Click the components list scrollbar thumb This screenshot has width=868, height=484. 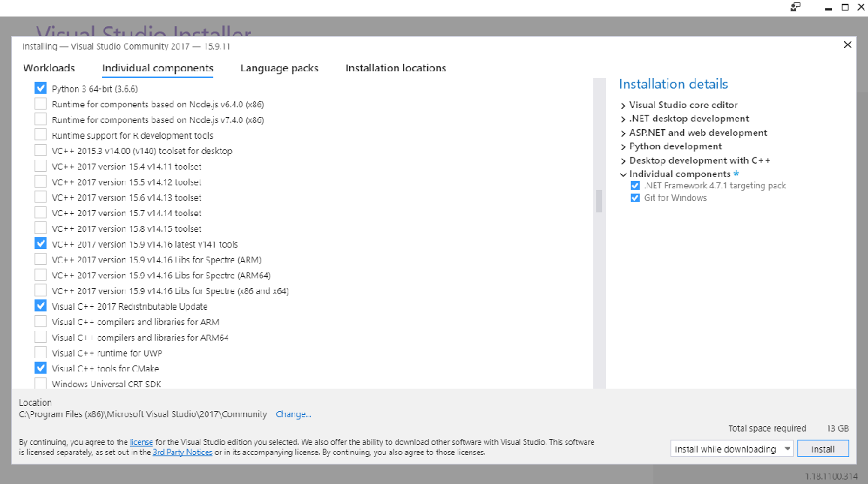coord(599,201)
